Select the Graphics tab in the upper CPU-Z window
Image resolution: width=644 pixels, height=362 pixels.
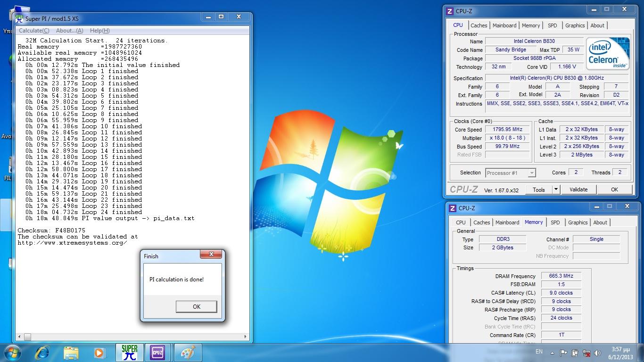point(575,25)
